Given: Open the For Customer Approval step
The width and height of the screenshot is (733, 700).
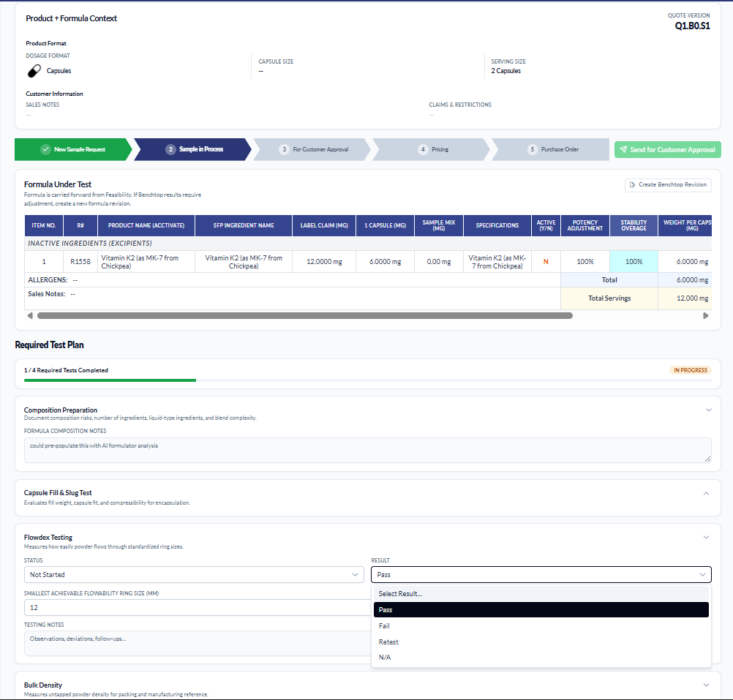Looking at the screenshot, I should point(312,149).
